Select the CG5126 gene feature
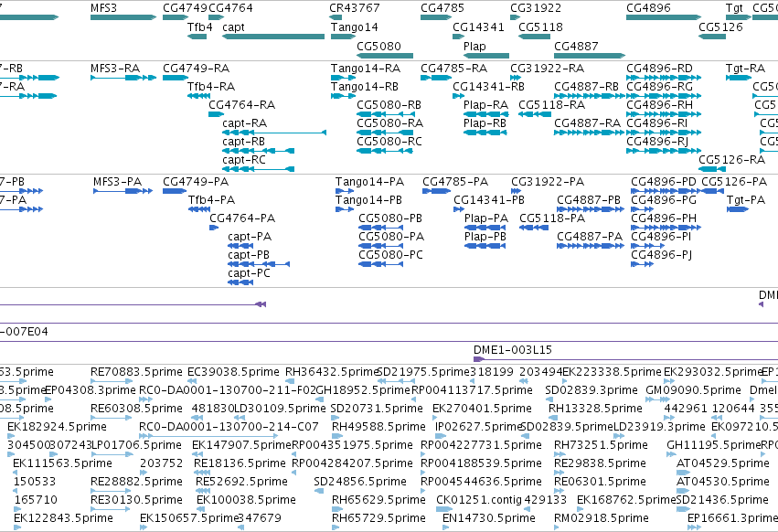Image resolution: width=778 pixels, height=532 pixels. click(712, 37)
